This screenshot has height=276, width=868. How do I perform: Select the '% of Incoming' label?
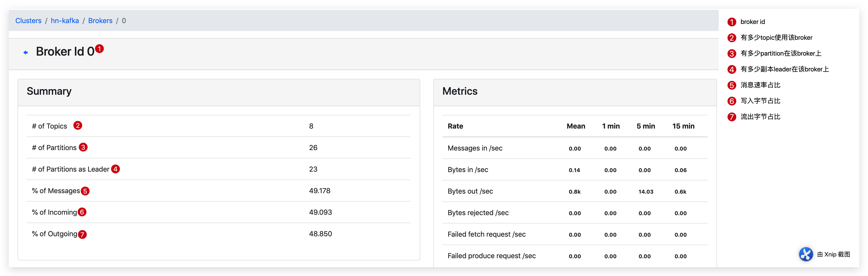pyautogui.click(x=54, y=212)
